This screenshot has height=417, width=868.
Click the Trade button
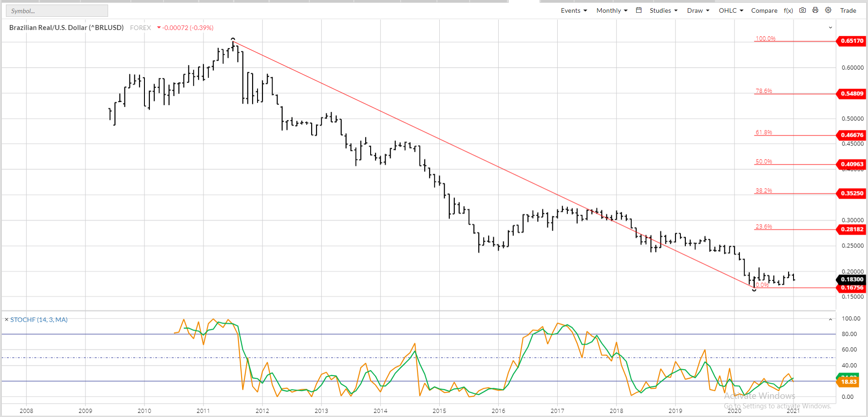point(848,10)
